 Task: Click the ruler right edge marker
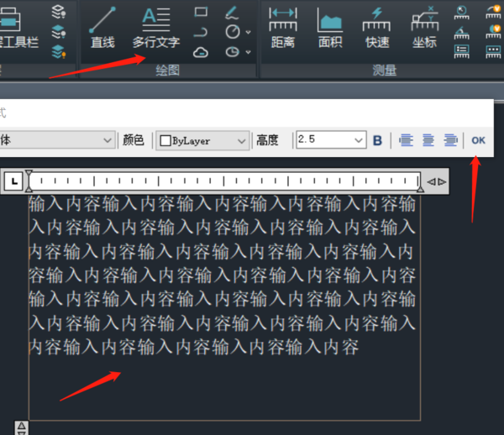point(420,189)
